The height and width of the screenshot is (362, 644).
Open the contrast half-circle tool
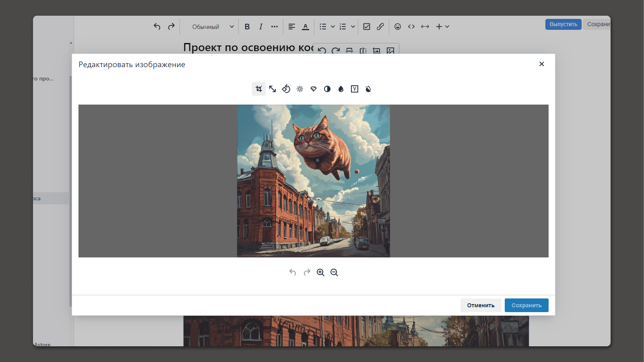[x=327, y=89]
